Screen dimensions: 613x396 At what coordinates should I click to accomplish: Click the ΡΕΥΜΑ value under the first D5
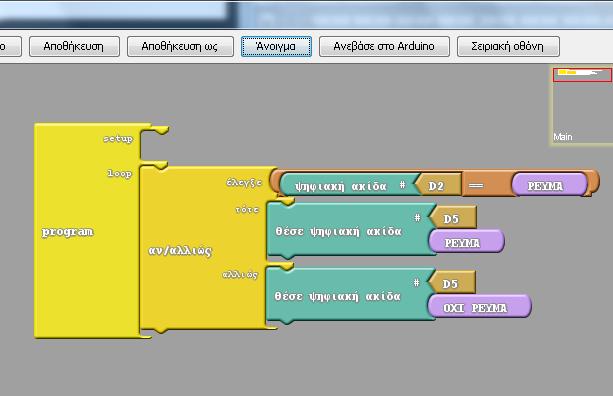(466, 242)
